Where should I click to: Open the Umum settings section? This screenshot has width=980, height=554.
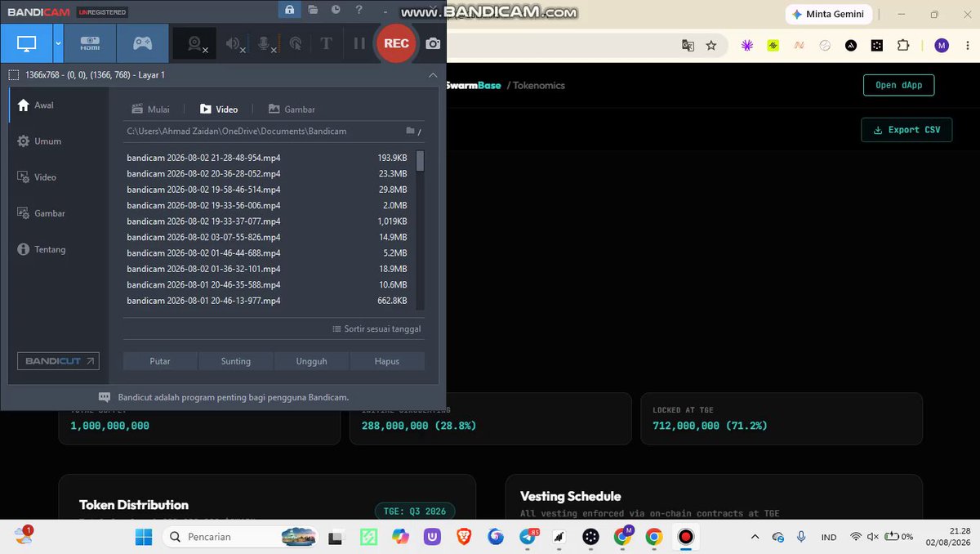59,141
